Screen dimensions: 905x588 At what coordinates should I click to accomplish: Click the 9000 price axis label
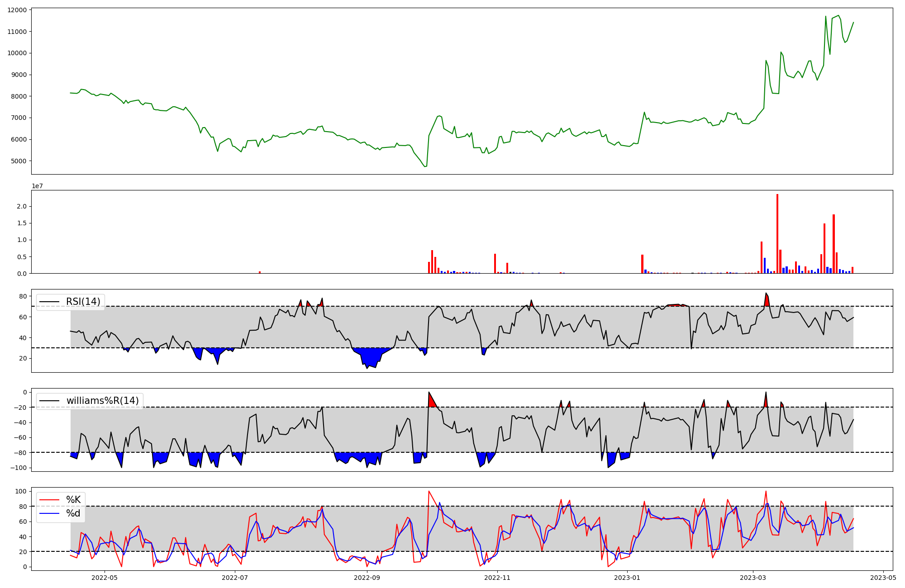point(19,75)
